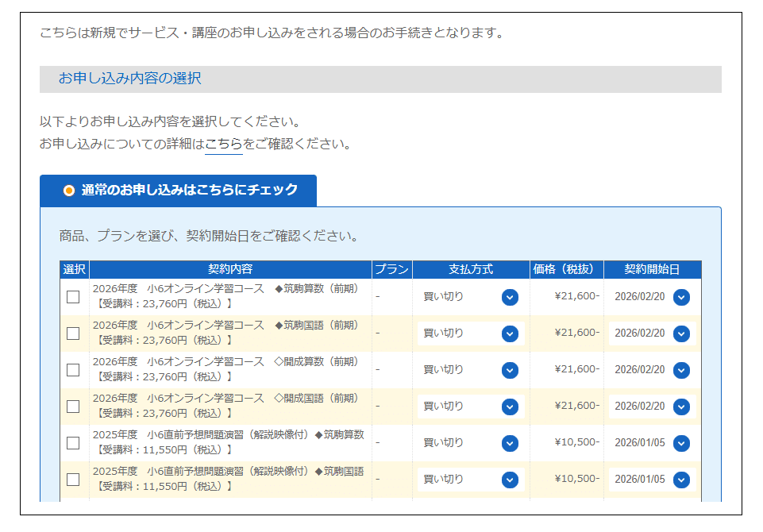The image size is (763, 532).
Task: Open the こちら details link
Action: (x=223, y=144)
